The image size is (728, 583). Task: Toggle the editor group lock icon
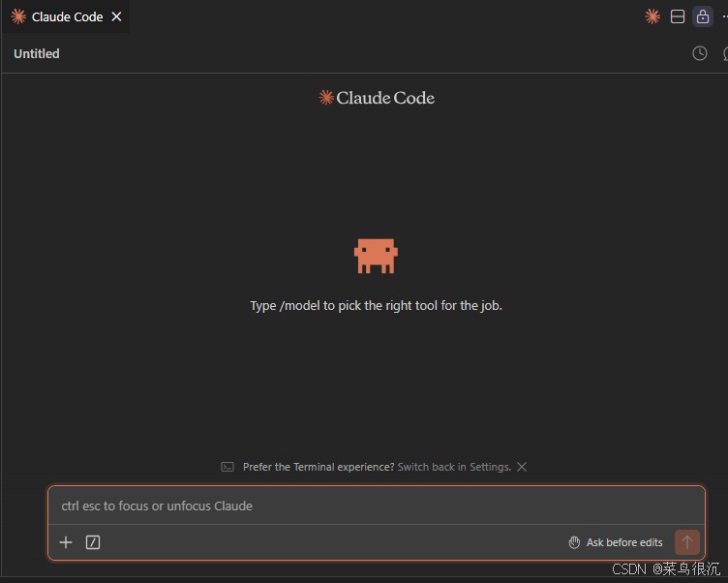click(x=703, y=16)
